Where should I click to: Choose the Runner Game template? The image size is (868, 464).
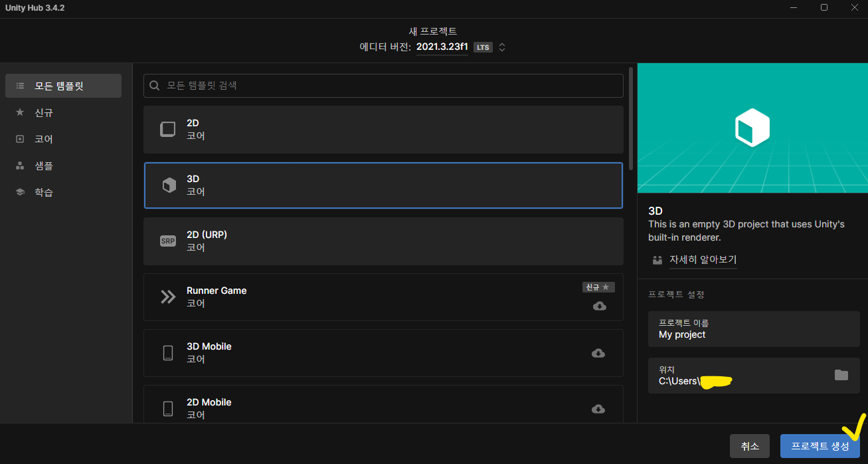point(383,297)
